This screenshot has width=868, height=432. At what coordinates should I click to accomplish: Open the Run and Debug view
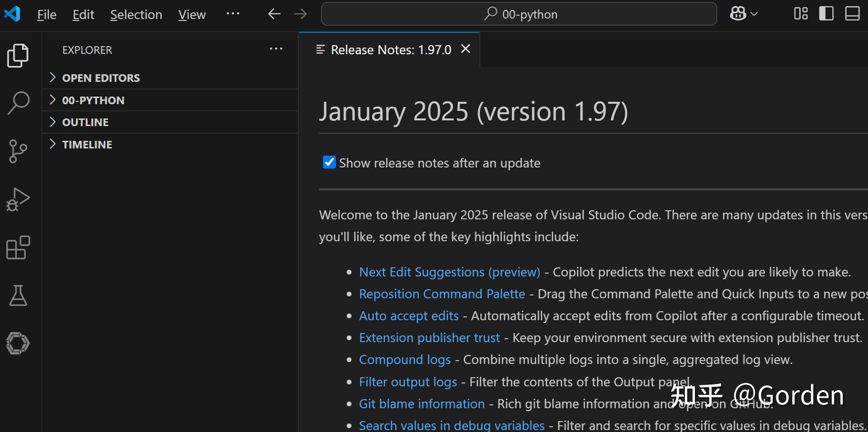pos(18,199)
